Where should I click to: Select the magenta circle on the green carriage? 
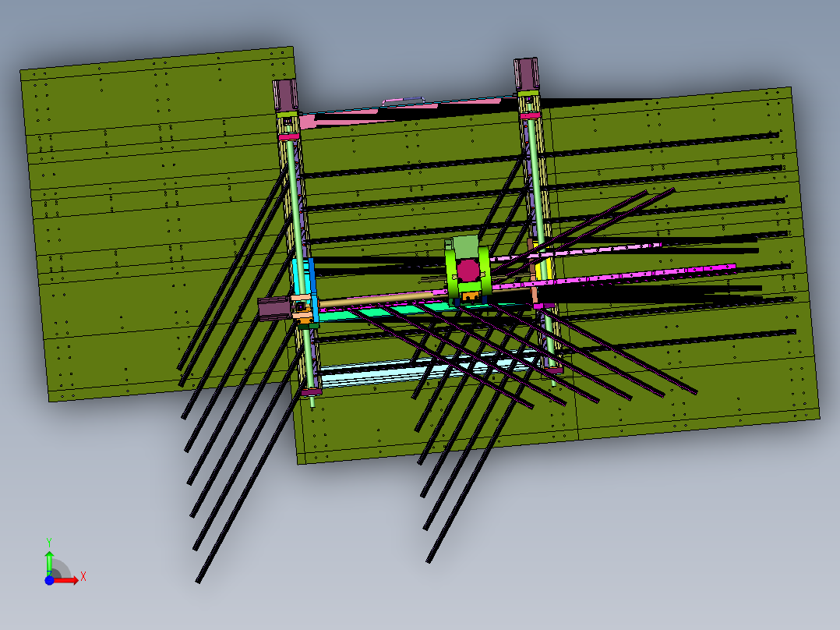click(x=468, y=271)
